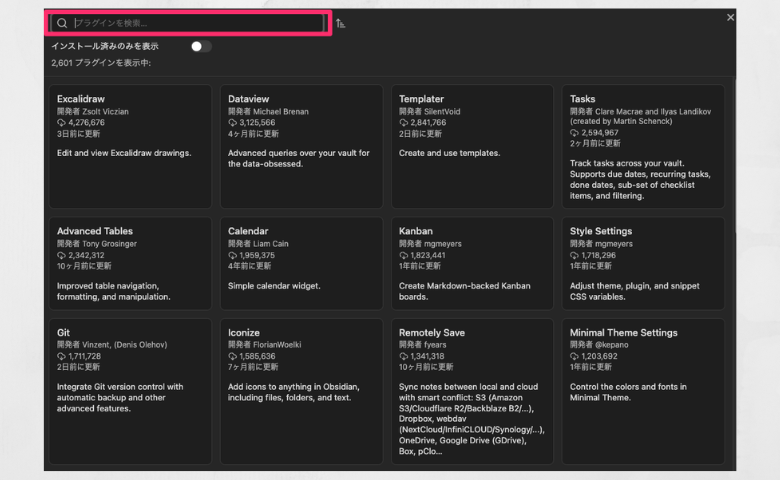Click the Remotely Save description text
The height and width of the screenshot is (480, 780).
pyautogui.click(x=472, y=419)
